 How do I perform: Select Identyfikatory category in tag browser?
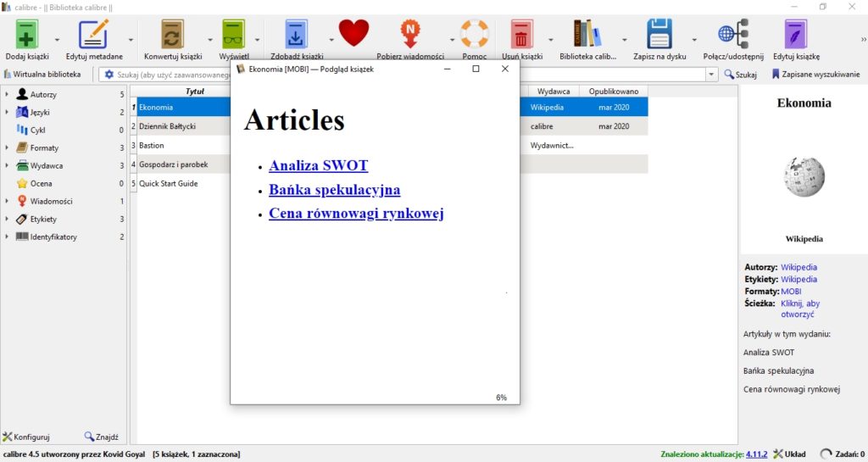(53, 237)
